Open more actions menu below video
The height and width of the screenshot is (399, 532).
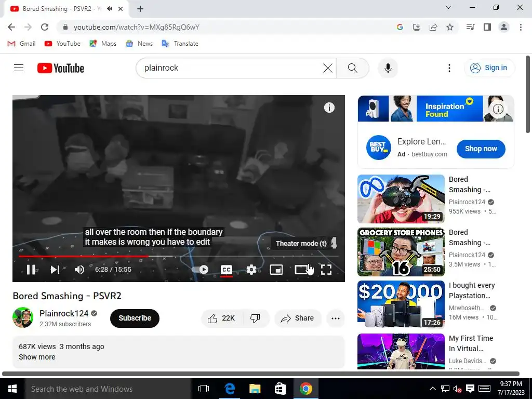[335, 318]
